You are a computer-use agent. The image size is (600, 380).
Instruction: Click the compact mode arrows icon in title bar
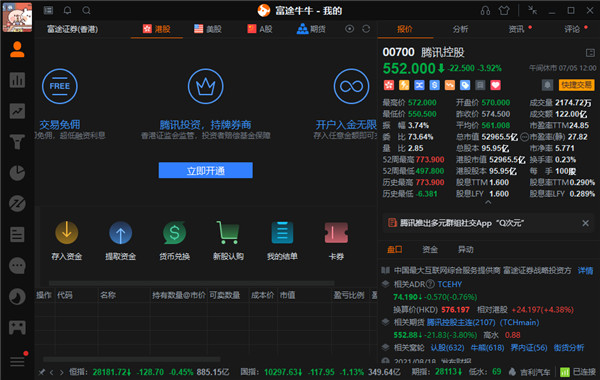tap(533, 10)
